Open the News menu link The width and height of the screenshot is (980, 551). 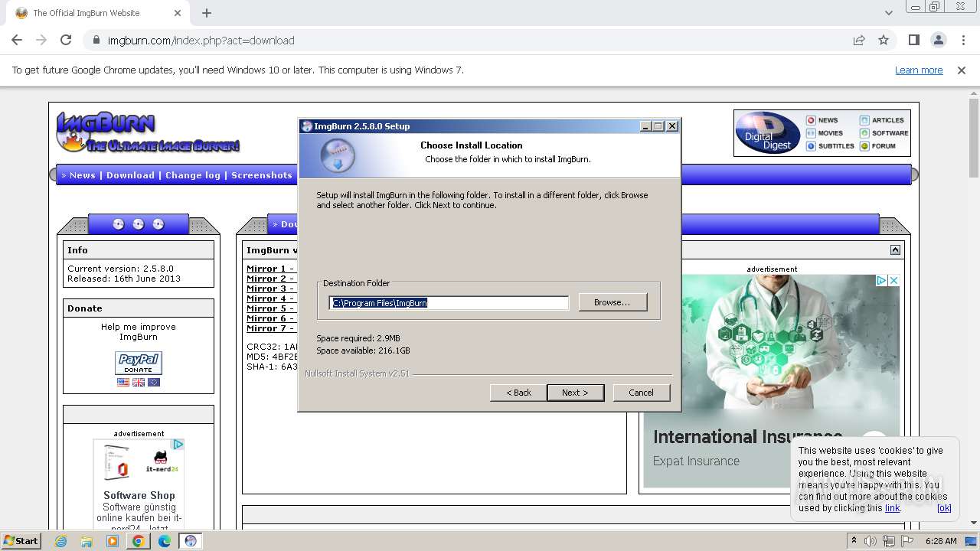(83, 175)
